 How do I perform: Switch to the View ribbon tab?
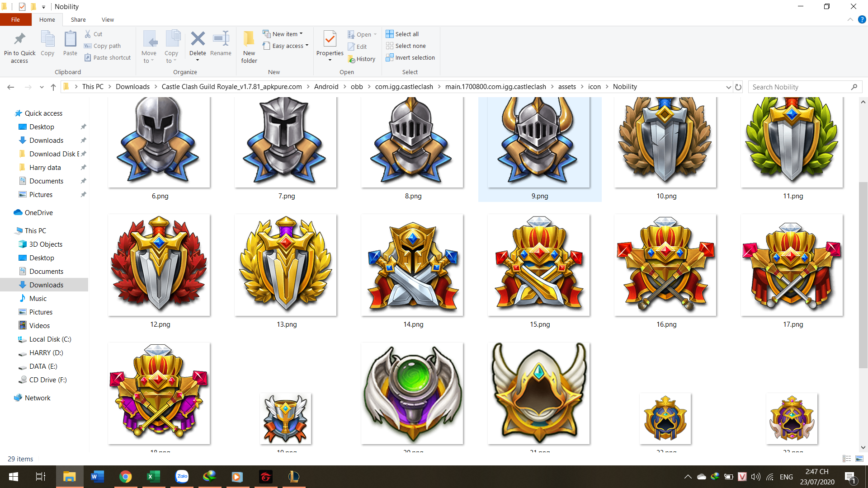click(108, 19)
